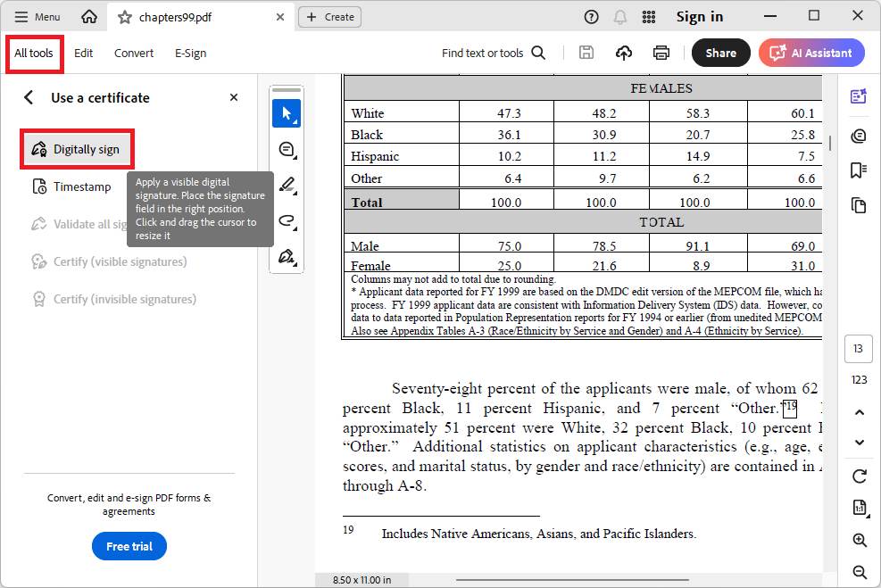Click the print icon in the toolbar
The width and height of the screenshot is (881, 588).
(661, 53)
